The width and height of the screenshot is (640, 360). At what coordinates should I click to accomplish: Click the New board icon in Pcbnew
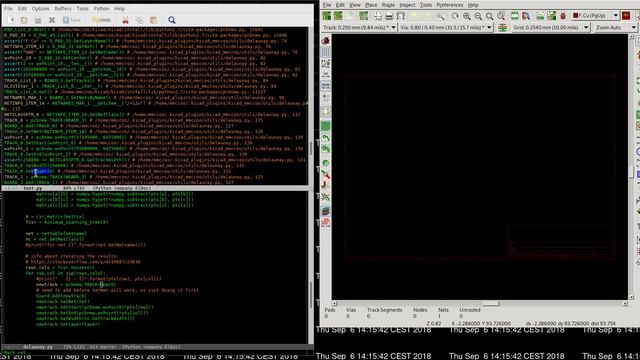(327, 16)
